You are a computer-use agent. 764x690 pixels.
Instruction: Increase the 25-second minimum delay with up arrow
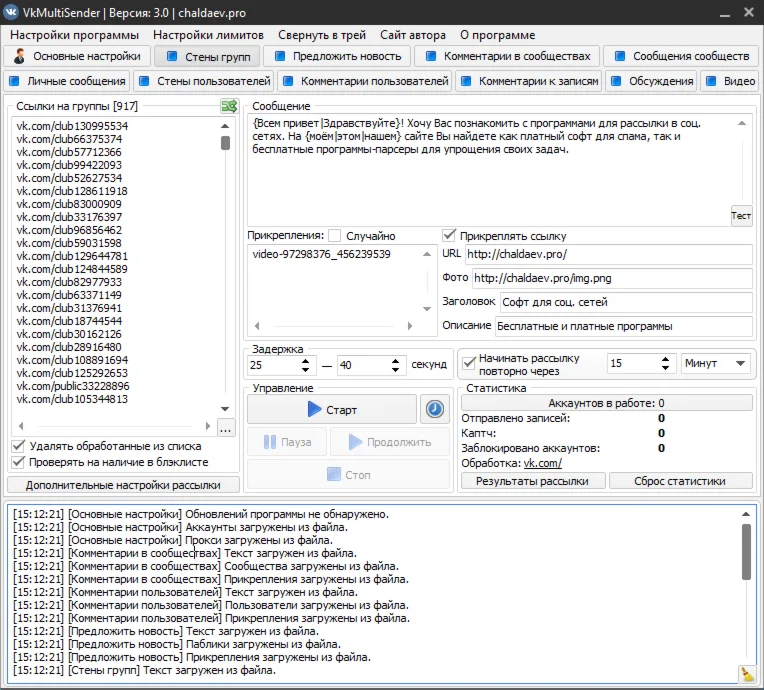coord(306,360)
